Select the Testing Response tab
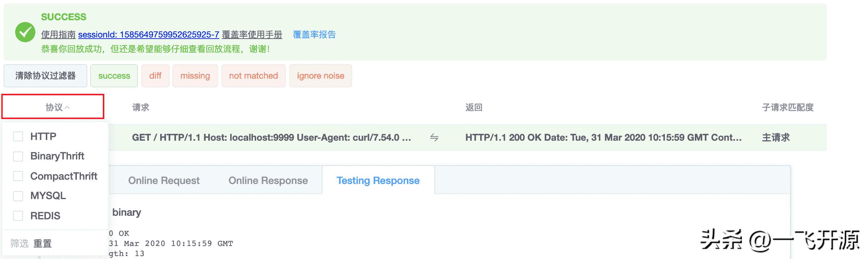868x259 pixels. pyautogui.click(x=378, y=180)
